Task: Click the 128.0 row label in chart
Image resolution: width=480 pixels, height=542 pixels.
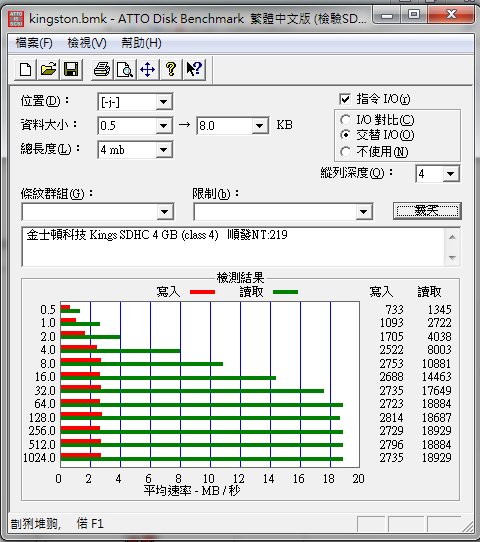Action: point(42,418)
